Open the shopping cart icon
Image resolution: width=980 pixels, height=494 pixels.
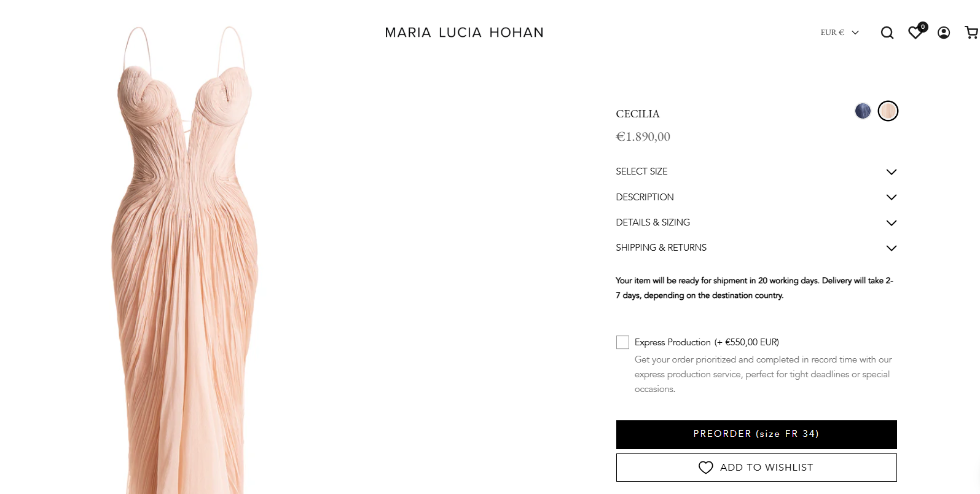(971, 33)
